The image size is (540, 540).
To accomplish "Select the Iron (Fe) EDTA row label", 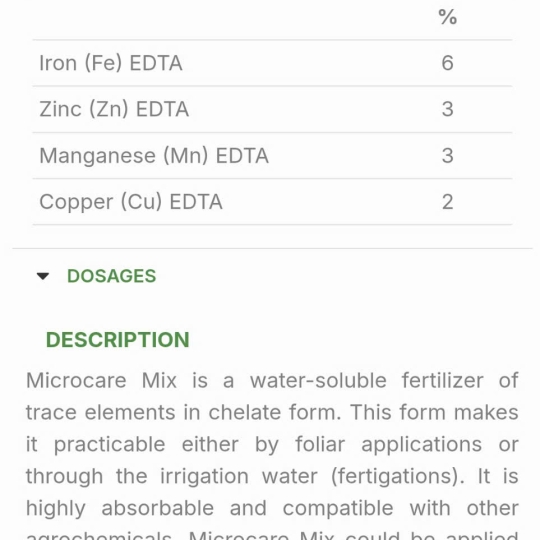I will (x=111, y=63).
